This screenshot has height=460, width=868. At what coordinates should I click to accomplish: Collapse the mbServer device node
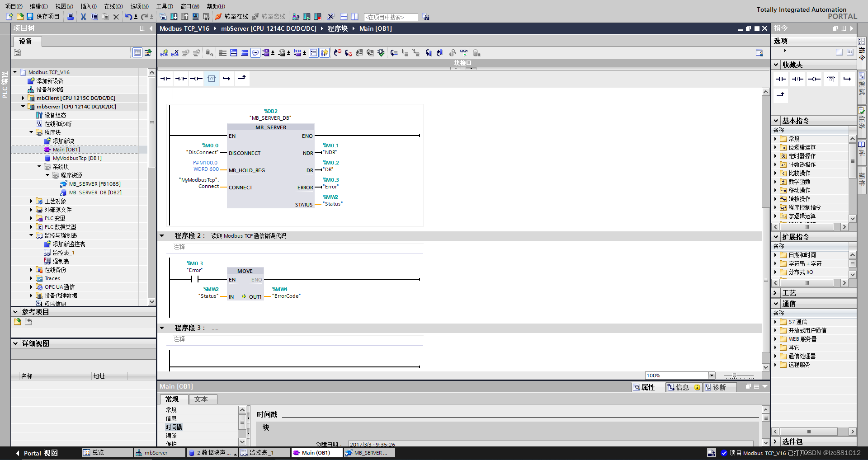click(23, 107)
